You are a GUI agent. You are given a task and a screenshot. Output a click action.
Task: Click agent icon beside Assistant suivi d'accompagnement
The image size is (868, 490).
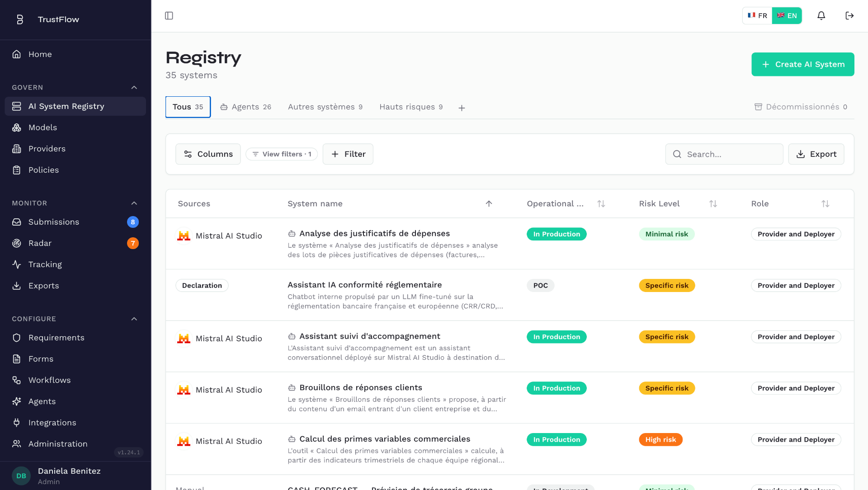292,337
